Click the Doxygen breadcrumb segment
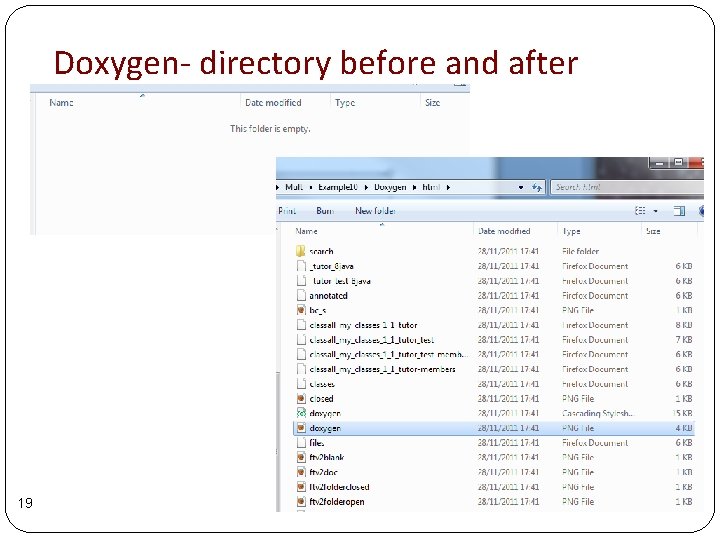This screenshot has height=540, width=720. (x=390, y=187)
